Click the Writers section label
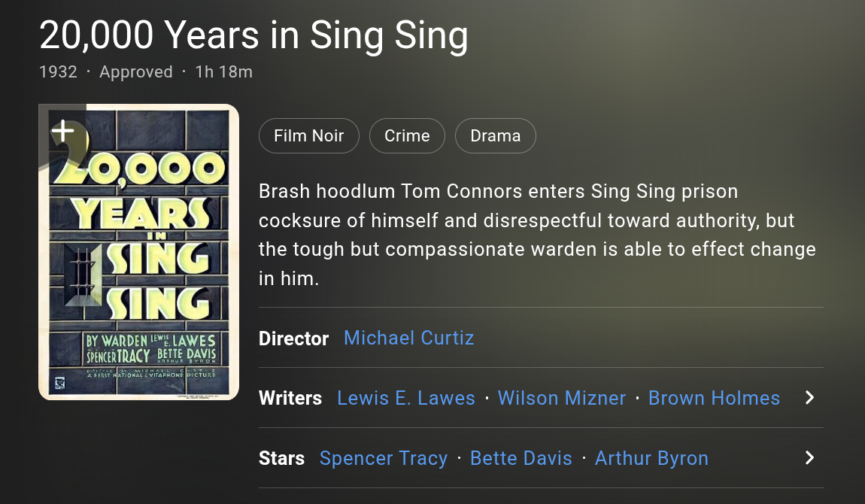This screenshot has width=865, height=504. [x=290, y=398]
